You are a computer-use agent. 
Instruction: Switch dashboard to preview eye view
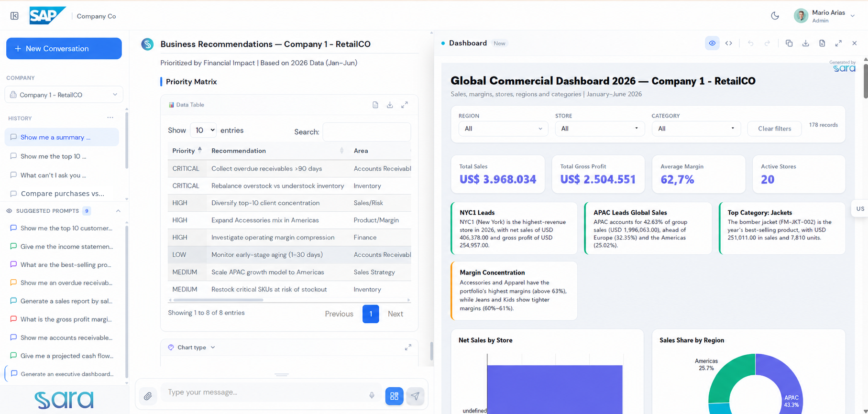[x=712, y=43]
